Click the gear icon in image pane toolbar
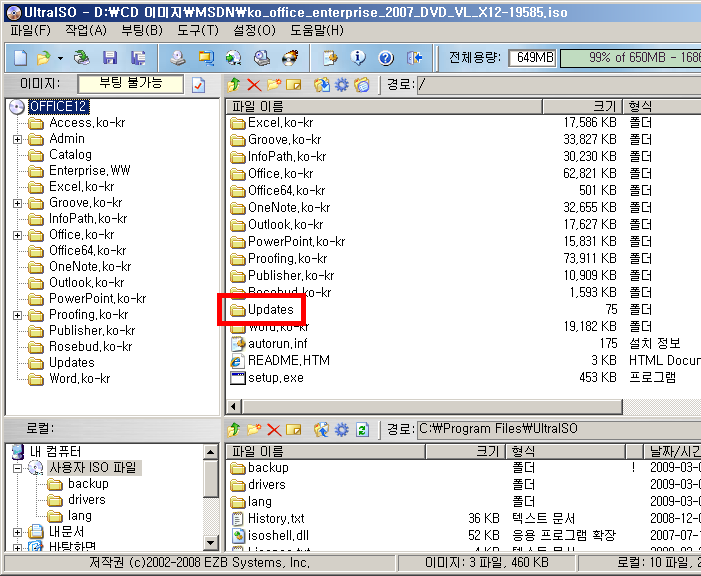Image resolution: width=701 pixels, height=576 pixels. point(342,85)
